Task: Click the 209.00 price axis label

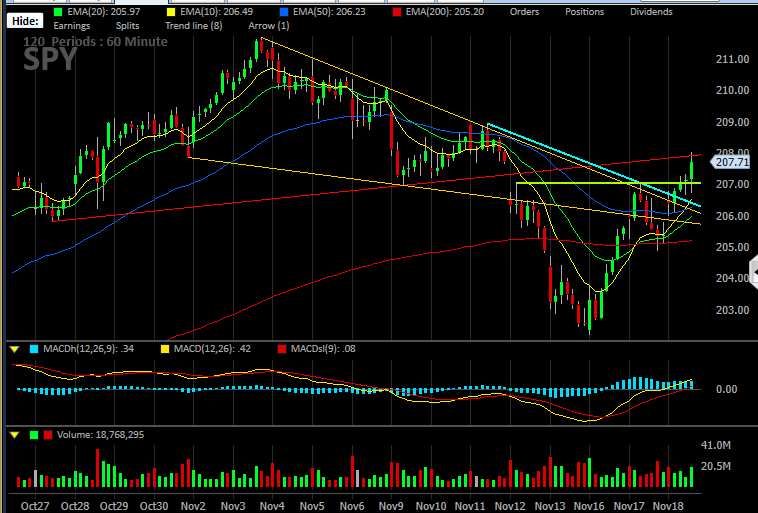Action: click(732, 122)
